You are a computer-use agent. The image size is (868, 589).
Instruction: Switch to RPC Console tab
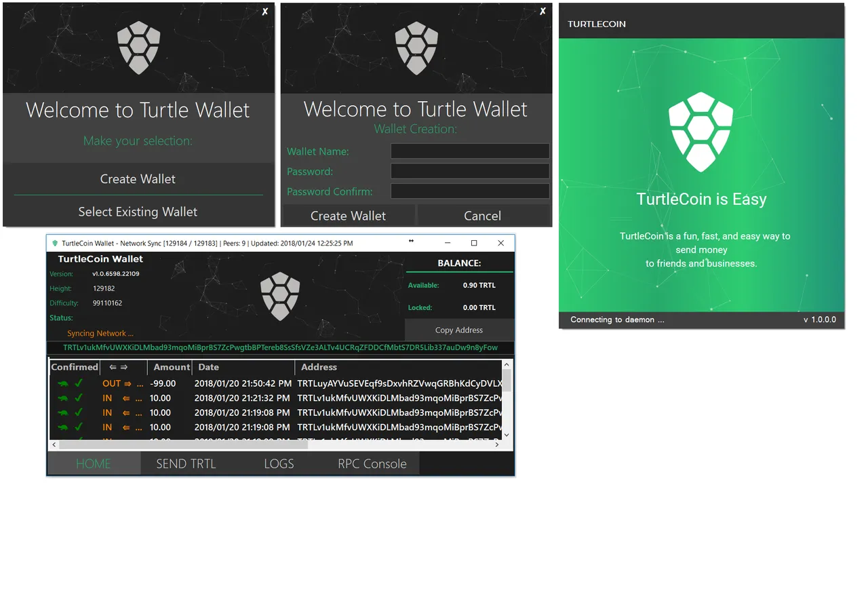point(372,463)
